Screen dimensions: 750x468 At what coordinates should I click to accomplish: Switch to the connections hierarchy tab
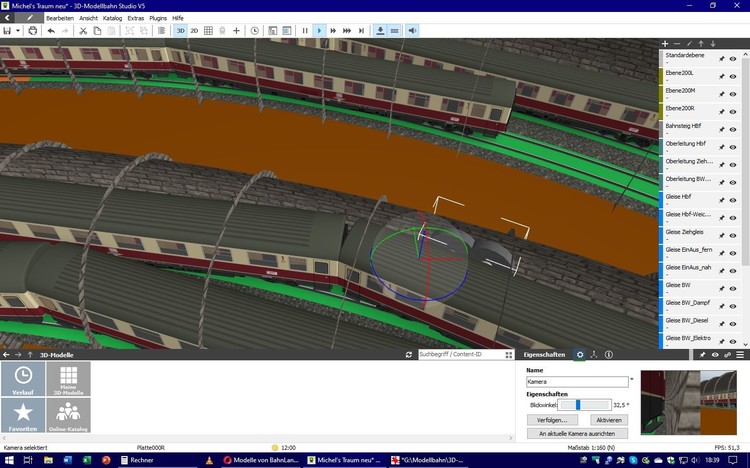594,355
